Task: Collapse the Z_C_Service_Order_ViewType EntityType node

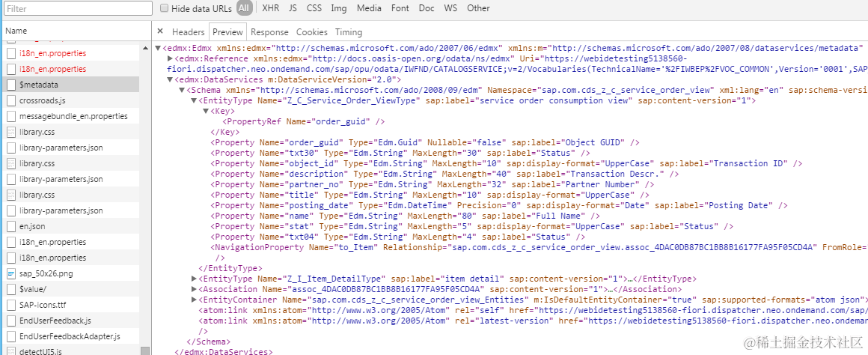Action: pos(194,100)
